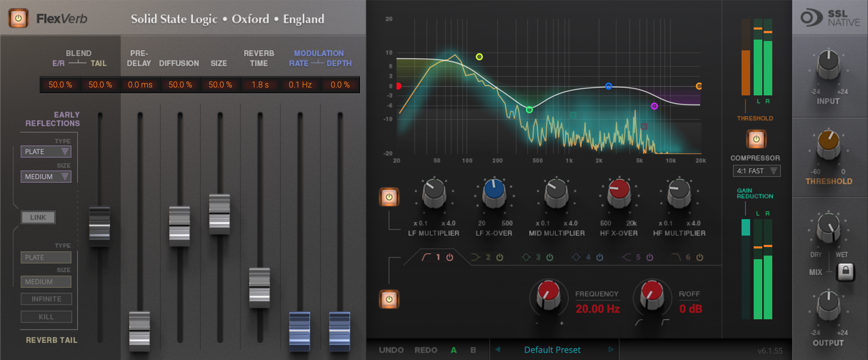Click the FlexVerb power icon top left

(x=18, y=19)
